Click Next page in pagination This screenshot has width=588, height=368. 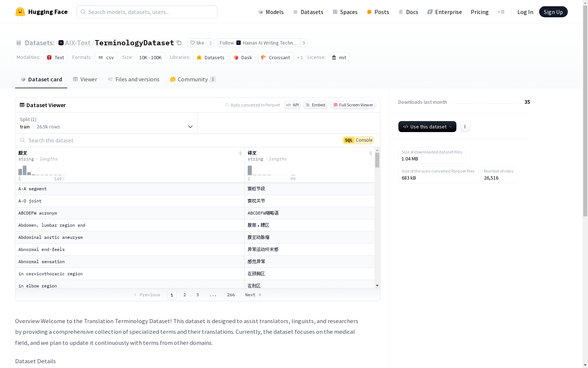pos(253,295)
